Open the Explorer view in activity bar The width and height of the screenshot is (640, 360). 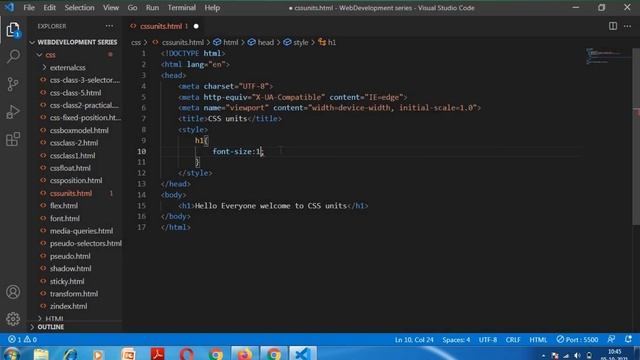pos(13,30)
